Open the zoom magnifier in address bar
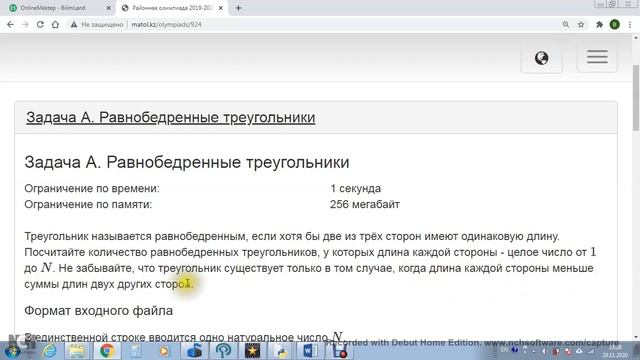Viewport: 640px width, 360px height. pos(566,24)
